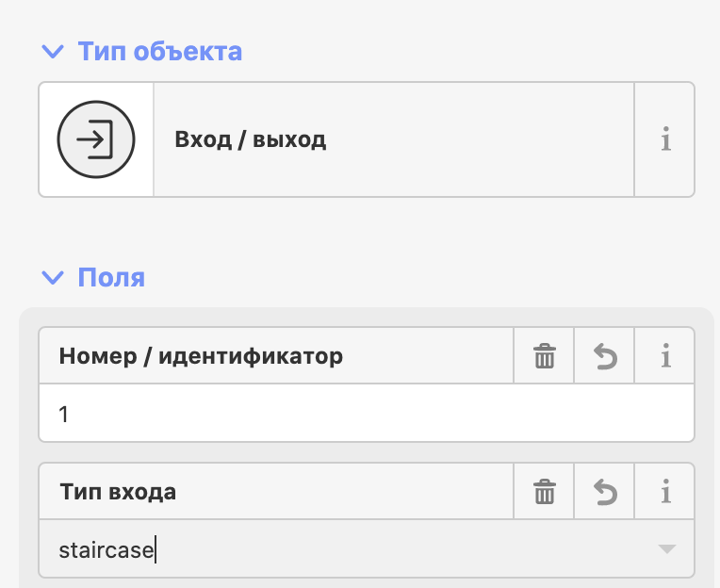Undo changes to Тип входа field
720x588 pixels.
(605, 492)
